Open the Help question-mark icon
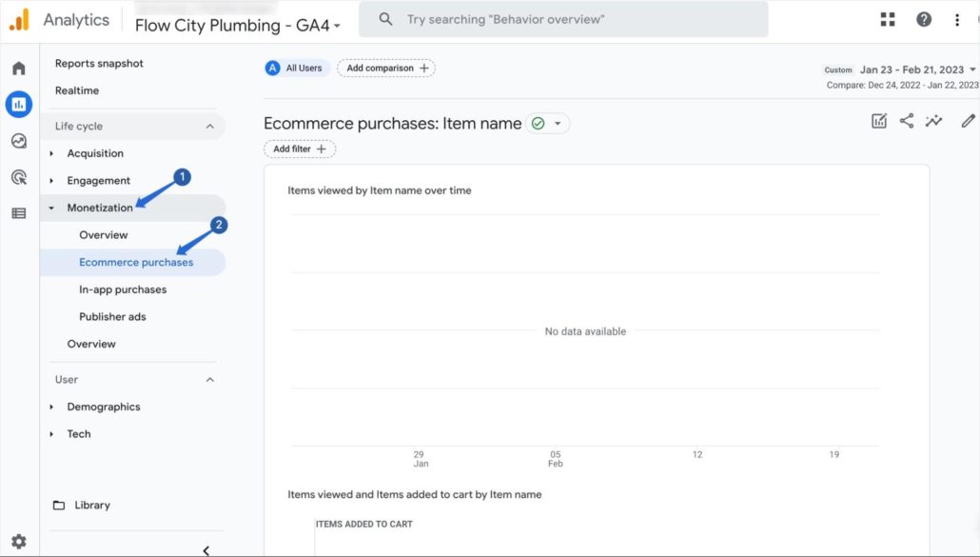The image size is (980, 557). tap(924, 19)
